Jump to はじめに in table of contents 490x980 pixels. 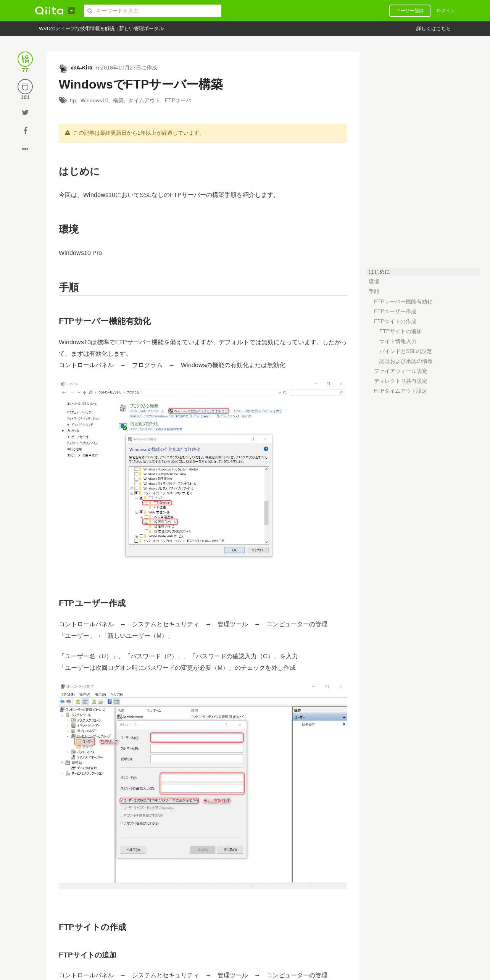tap(423, 272)
